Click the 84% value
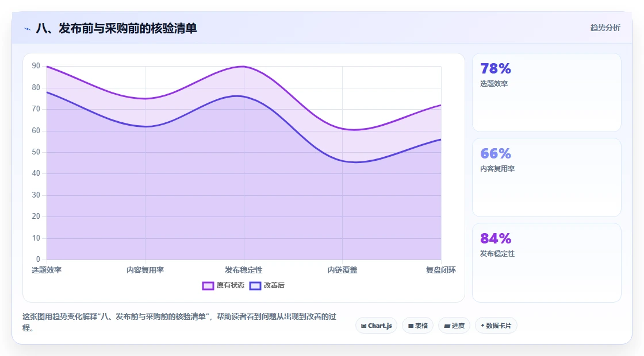Image resolution: width=644 pixels, height=356 pixels. click(x=495, y=238)
